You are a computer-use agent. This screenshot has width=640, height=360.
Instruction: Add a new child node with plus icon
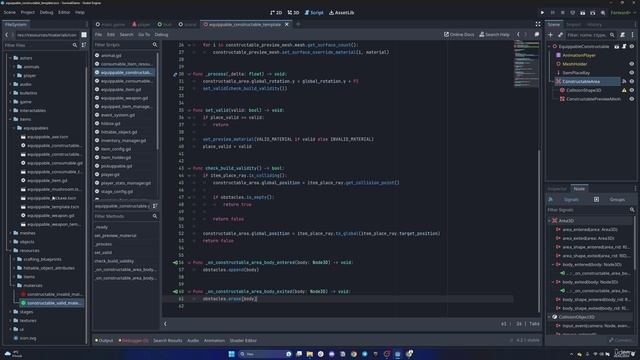[550, 35]
